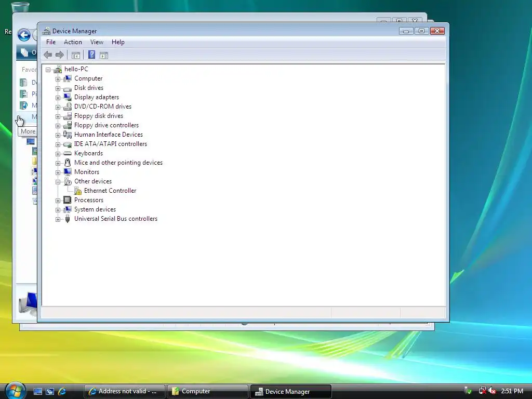Image resolution: width=532 pixels, height=399 pixels.
Task: Select the Processors label
Action: coord(89,200)
